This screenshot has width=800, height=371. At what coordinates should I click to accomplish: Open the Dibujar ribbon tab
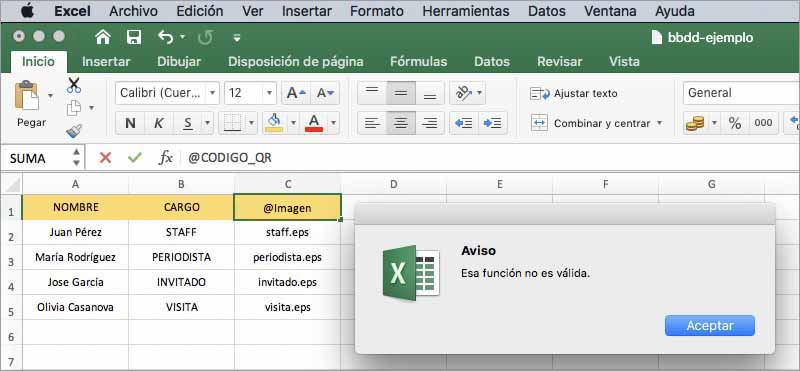pos(179,62)
